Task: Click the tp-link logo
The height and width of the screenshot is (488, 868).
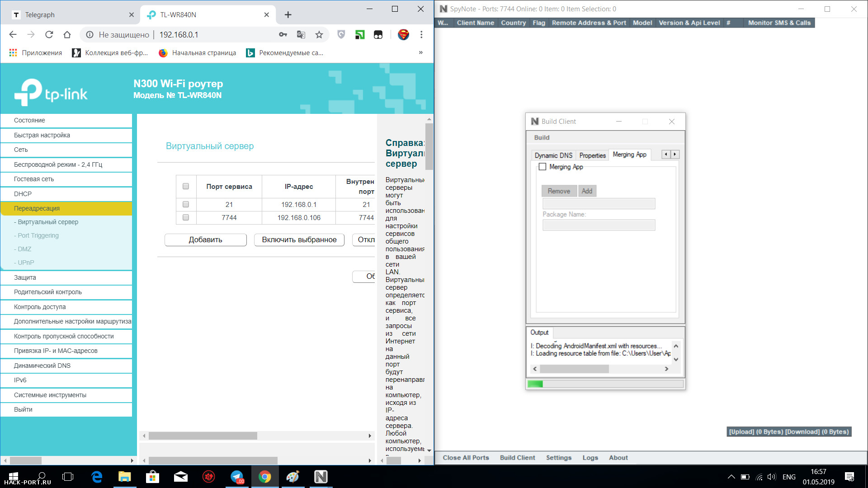Action: point(51,93)
